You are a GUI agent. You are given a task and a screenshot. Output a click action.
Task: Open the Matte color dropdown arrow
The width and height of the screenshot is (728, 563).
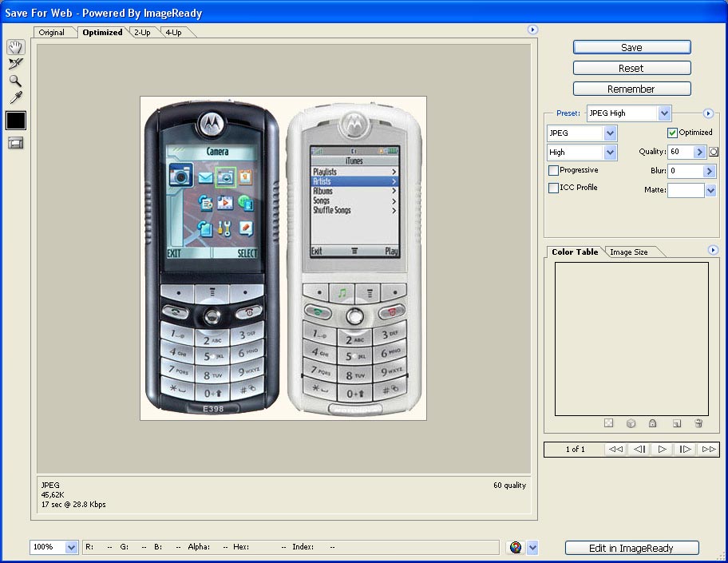710,190
